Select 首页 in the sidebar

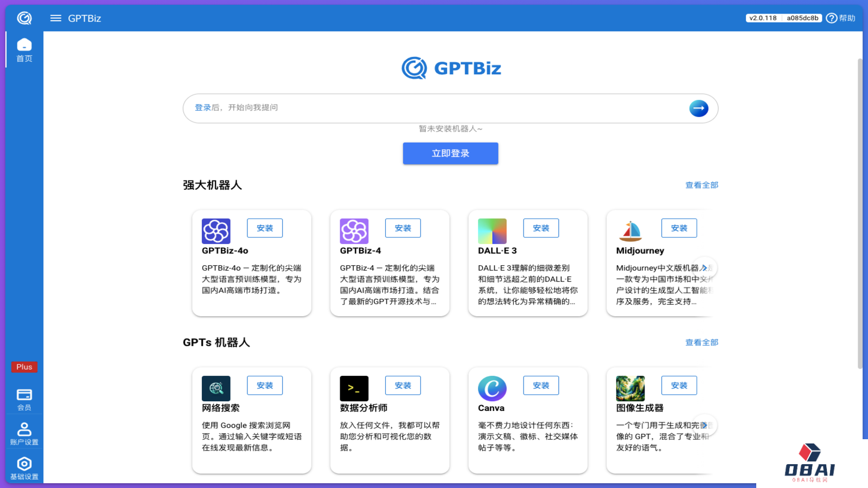tap(23, 50)
